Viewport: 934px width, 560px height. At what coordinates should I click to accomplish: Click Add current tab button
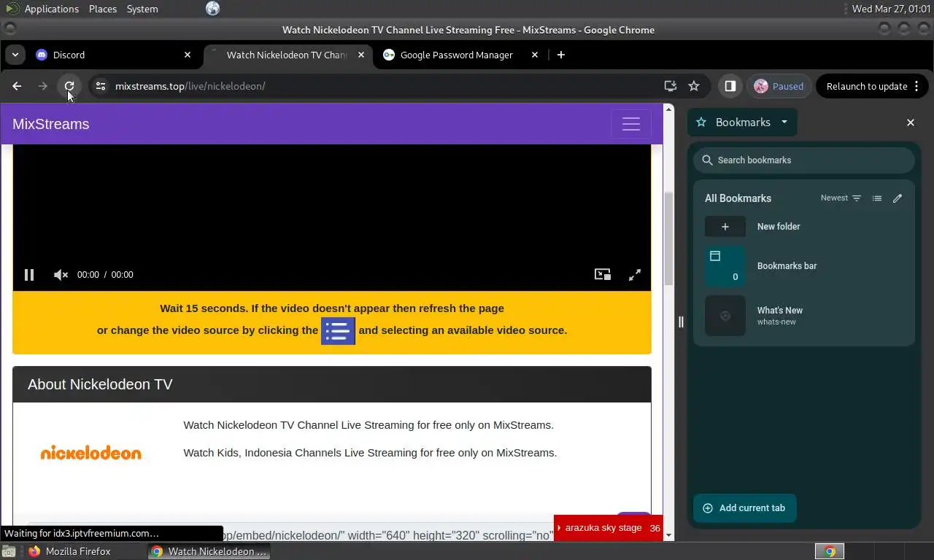pos(744,508)
